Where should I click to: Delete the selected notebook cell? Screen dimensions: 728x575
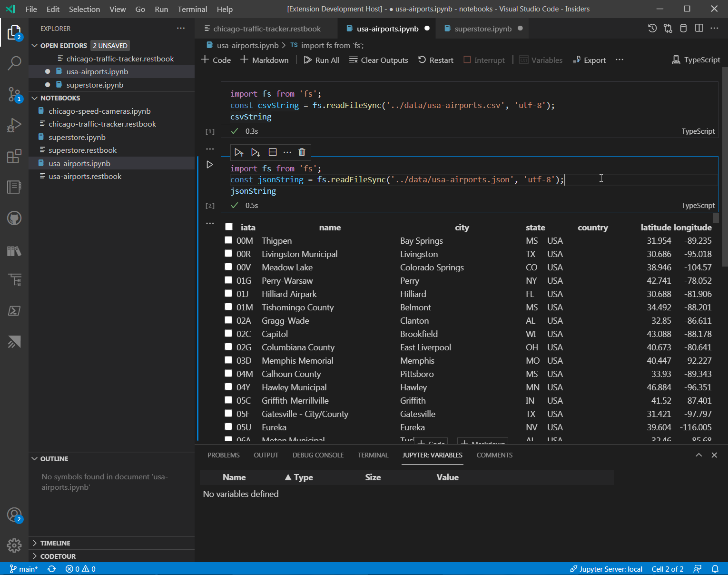302,152
